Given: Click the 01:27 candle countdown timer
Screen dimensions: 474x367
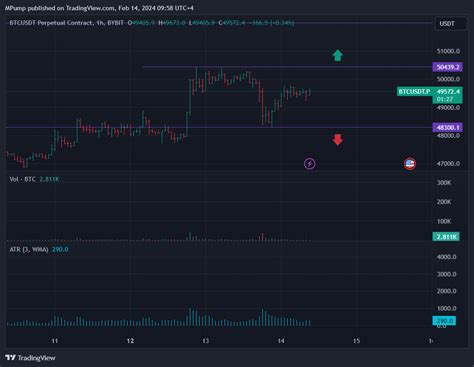Looking at the screenshot, I should tap(445, 99).
